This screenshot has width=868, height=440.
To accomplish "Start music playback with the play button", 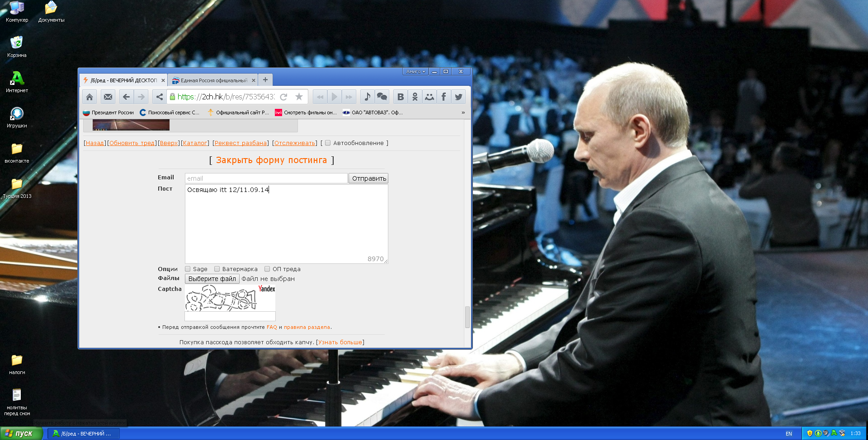I will (x=335, y=97).
